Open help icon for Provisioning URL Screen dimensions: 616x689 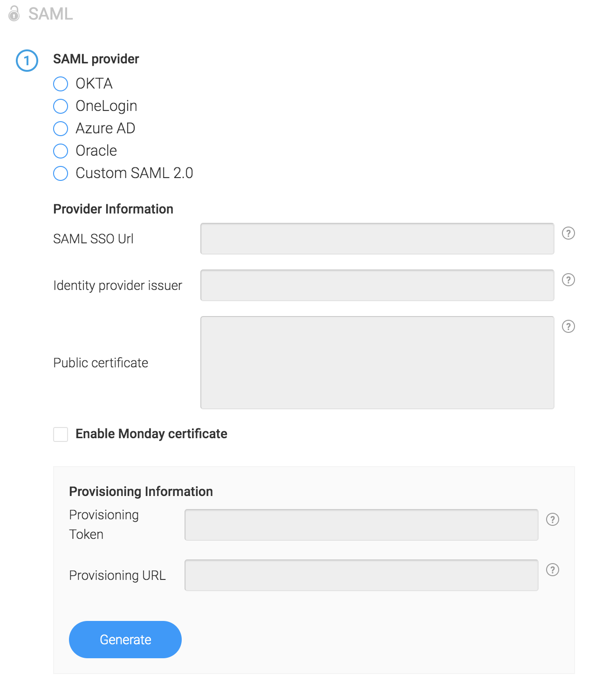coord(552,570)
